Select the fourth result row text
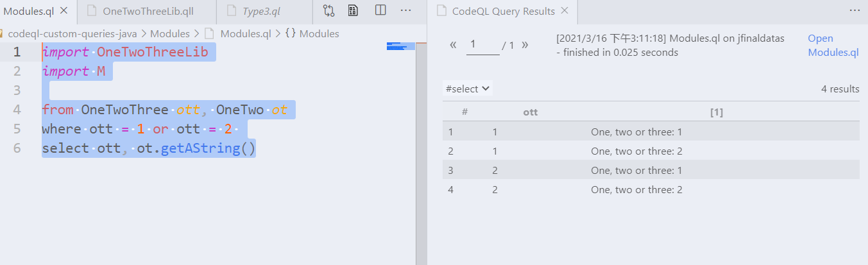 [636, 190]
